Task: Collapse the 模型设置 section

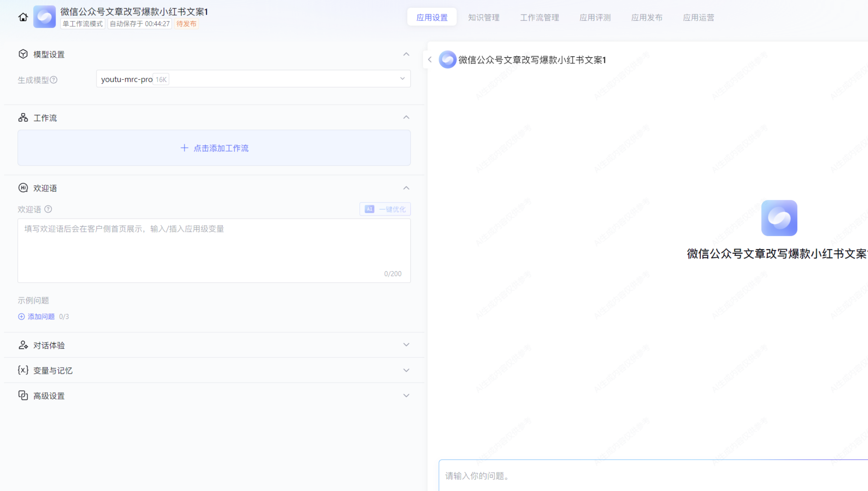Action: [x=406, y=54]
